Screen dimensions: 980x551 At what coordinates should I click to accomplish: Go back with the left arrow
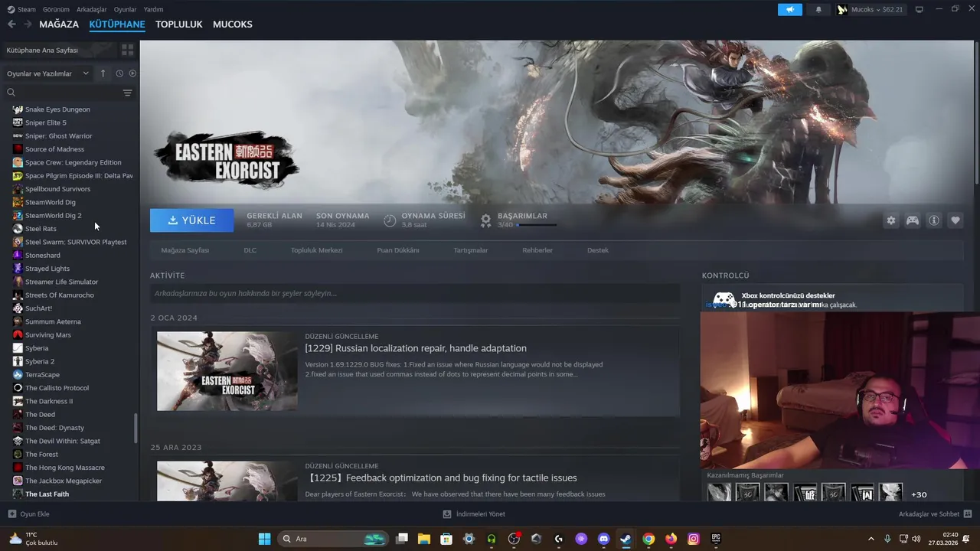click(x=11, y=24)
